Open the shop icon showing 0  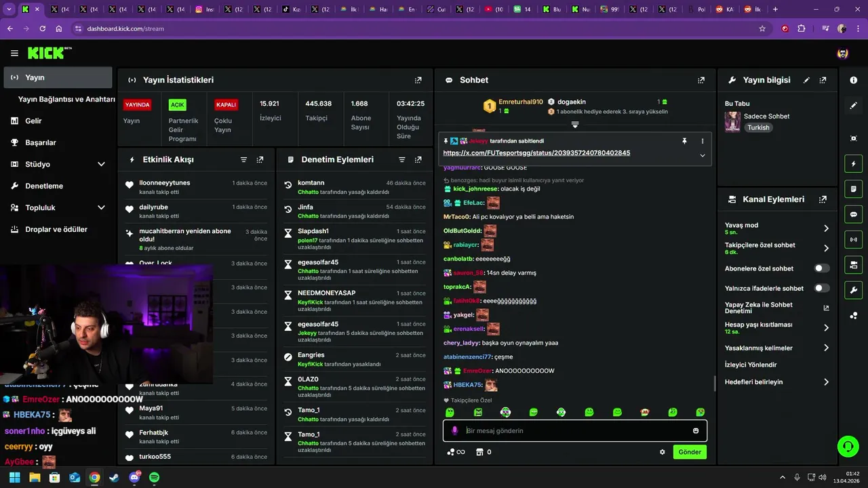click(484, 452)
